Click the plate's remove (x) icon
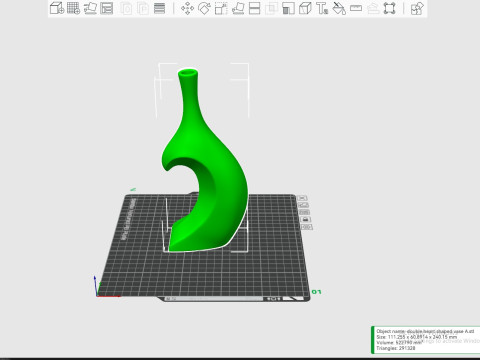The image size is (480, 360). click(302, 198)
